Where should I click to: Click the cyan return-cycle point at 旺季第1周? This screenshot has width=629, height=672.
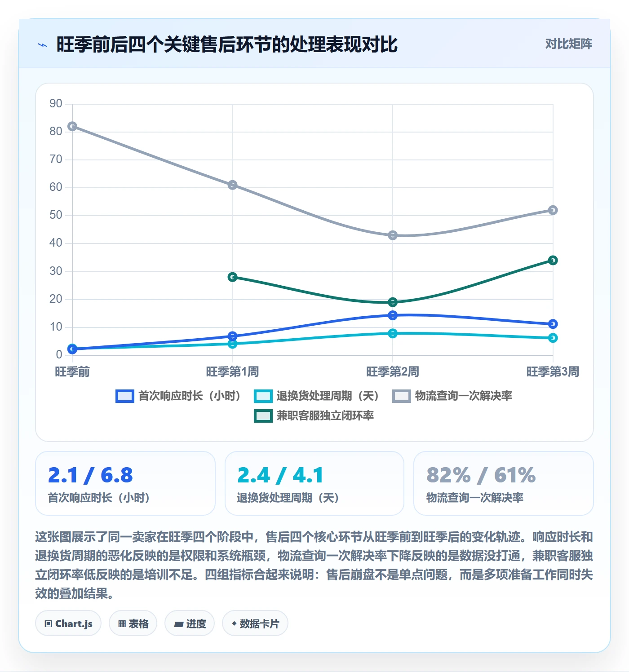coord(232,344)
